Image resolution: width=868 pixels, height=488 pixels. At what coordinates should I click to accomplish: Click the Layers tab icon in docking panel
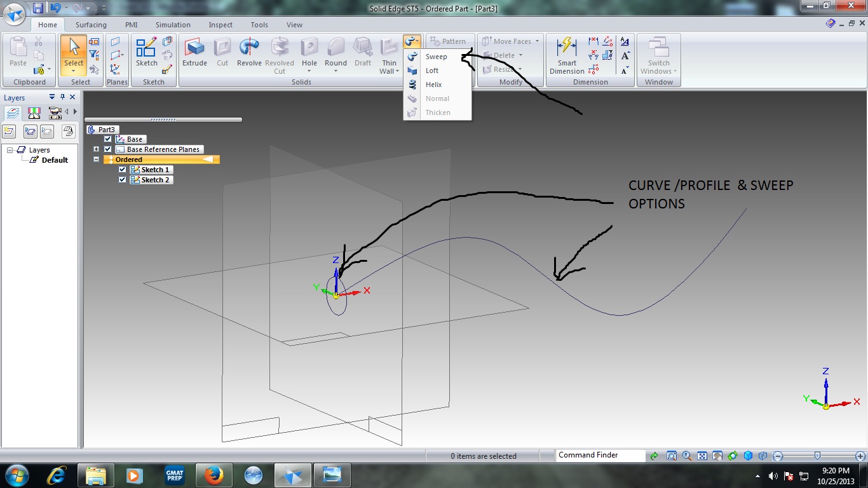pos(13,113)
